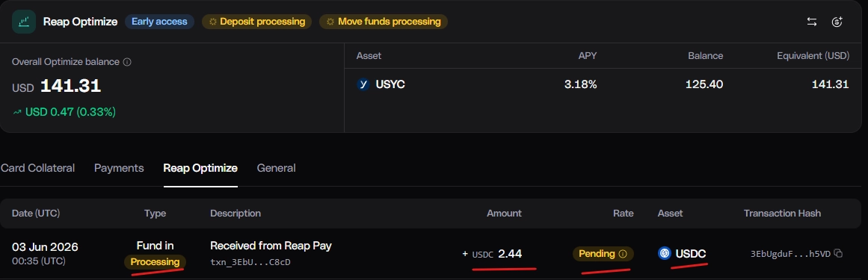Click the 00:35 (UTC) time text
Image resolution: width=868 pixels, height=280 pixels.
point(39,261)
